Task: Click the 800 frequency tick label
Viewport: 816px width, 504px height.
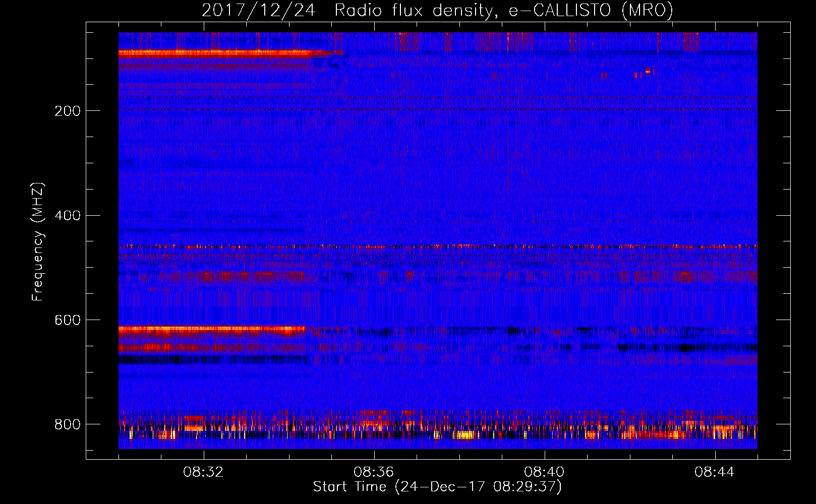Action: (68, 424)
